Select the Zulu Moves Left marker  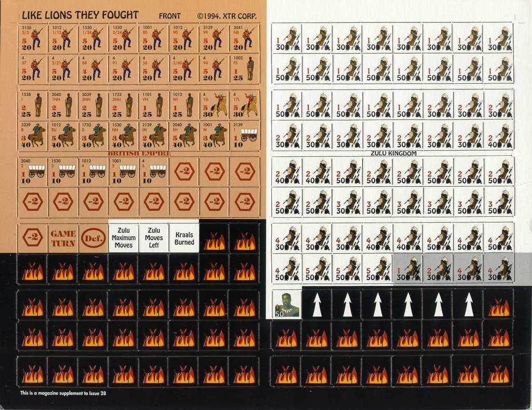(x=154, y=238)
